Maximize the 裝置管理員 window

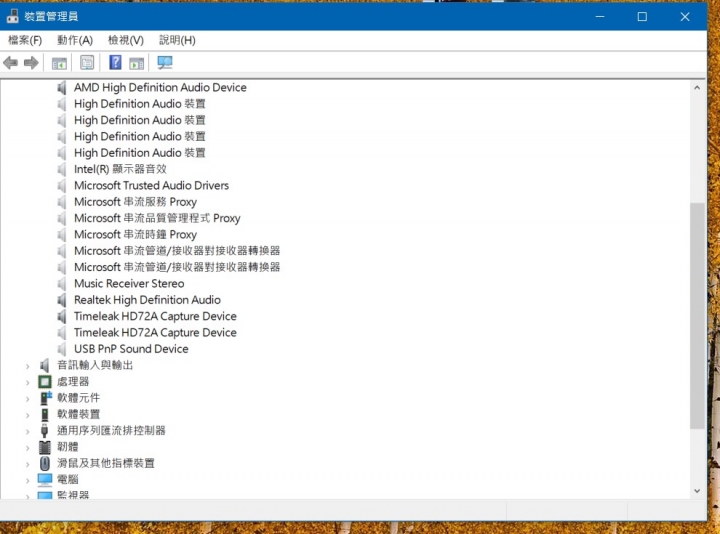pos(642,17)
